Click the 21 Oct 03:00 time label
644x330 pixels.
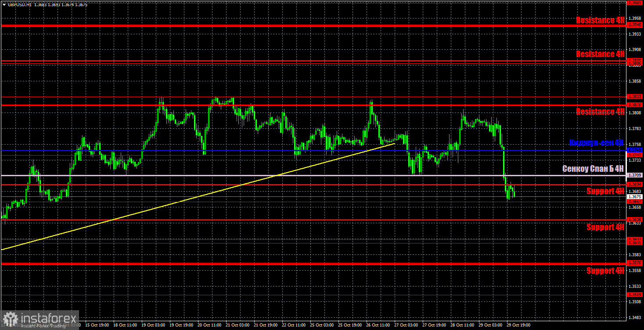[238, 326]
